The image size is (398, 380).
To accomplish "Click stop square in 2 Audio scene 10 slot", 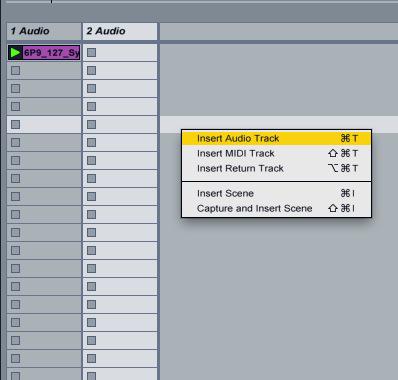I will pos(91,214).
